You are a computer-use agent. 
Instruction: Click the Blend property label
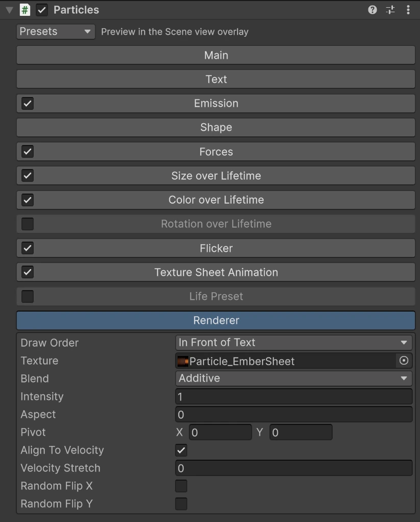[x=35, y=378]
